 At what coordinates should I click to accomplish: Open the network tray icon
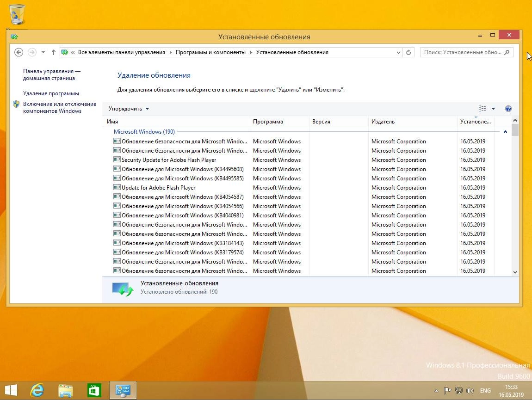click(459, 391)
